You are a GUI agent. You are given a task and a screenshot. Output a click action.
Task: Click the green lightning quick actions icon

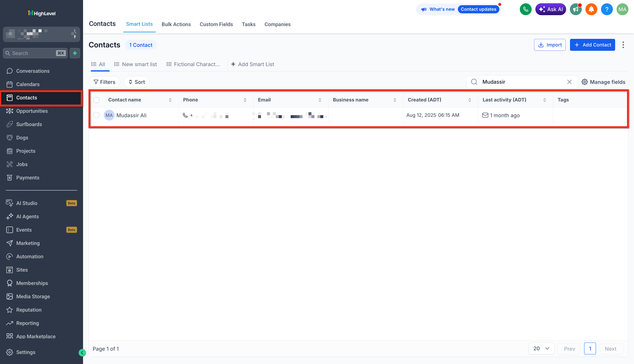tap(75, 53)
